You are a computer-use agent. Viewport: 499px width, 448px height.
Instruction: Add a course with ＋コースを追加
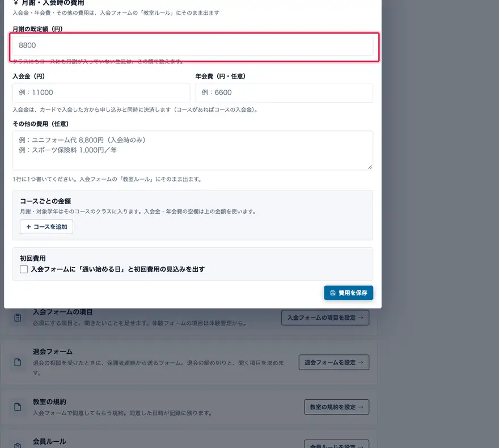pos(46,227)
